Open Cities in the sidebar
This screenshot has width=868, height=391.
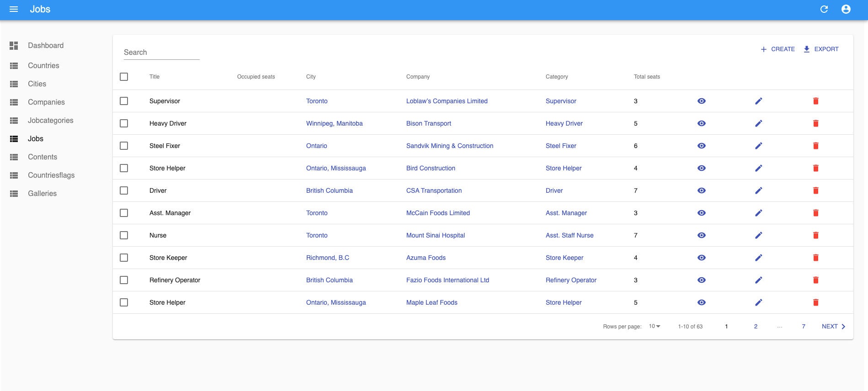coord(37,84)
